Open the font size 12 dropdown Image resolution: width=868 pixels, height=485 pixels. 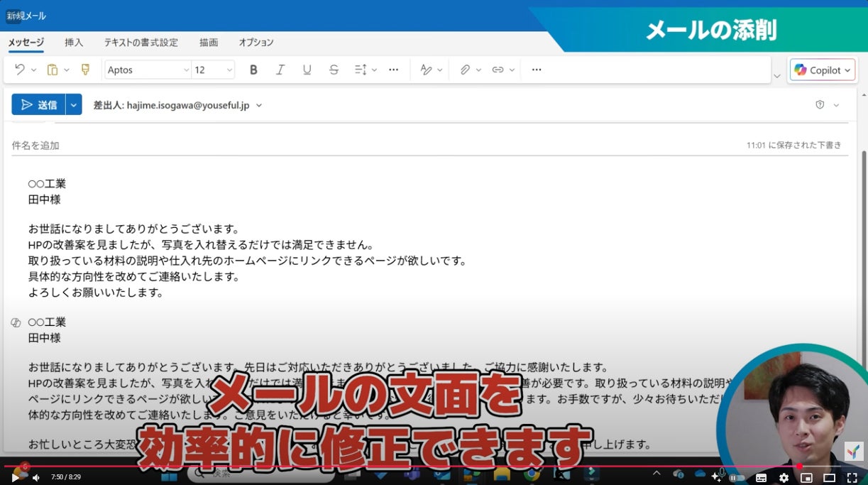coord(214,70)
